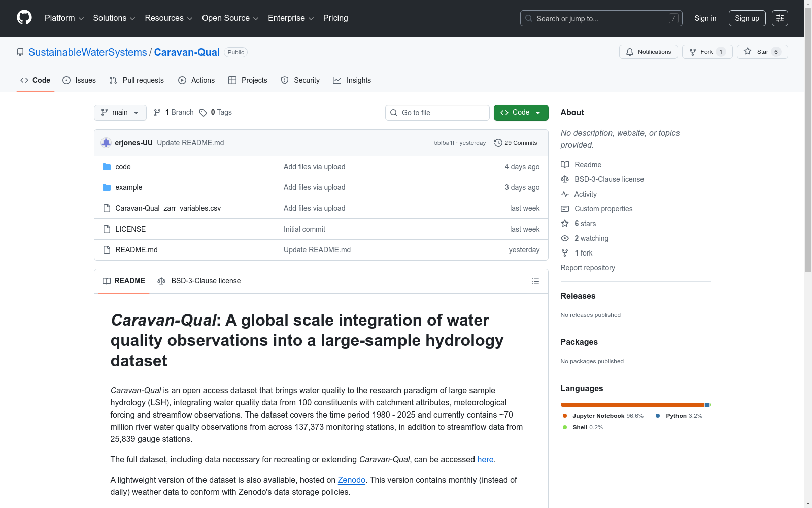
Task: Click the GitHub logo icon
Action: 24,18
